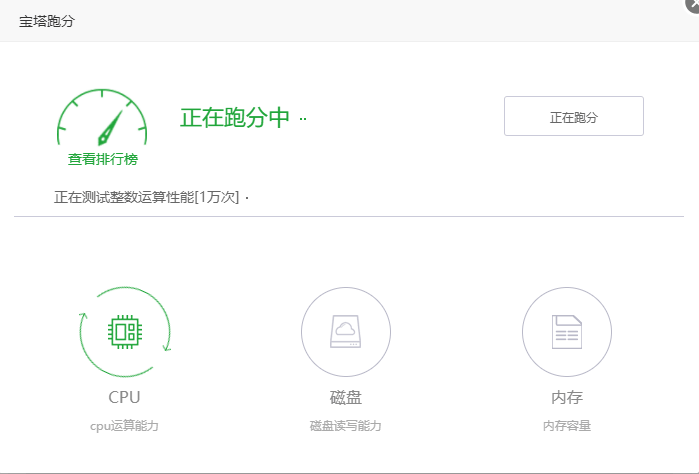Click the 正在跑分中 status heading
The image size is (699, 474).
[235, 118]
